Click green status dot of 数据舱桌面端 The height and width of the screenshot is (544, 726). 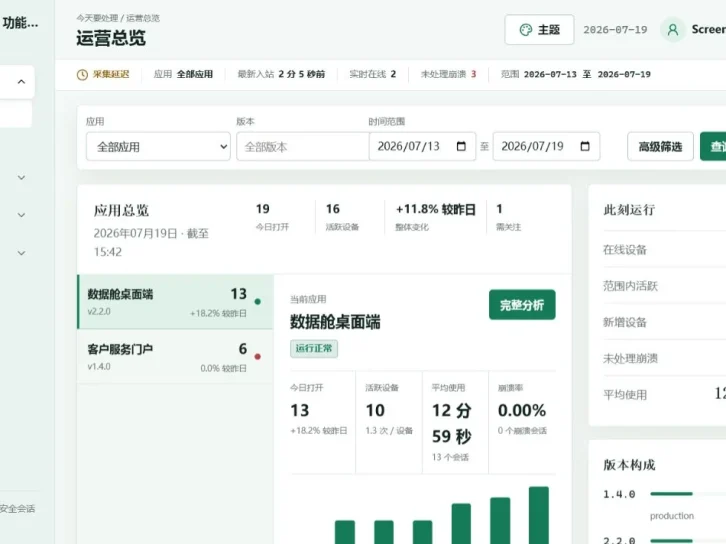[x=258, y=302]
